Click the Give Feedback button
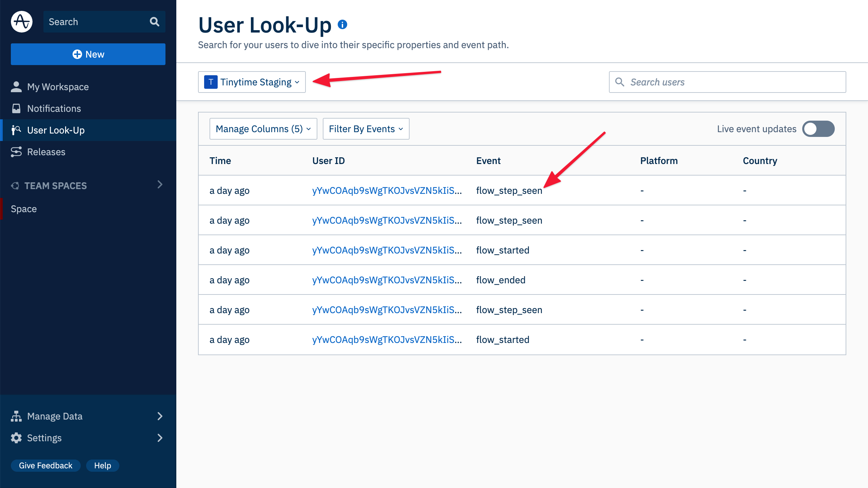This screenshot has height=488, width=868. (x=46, y=466)
